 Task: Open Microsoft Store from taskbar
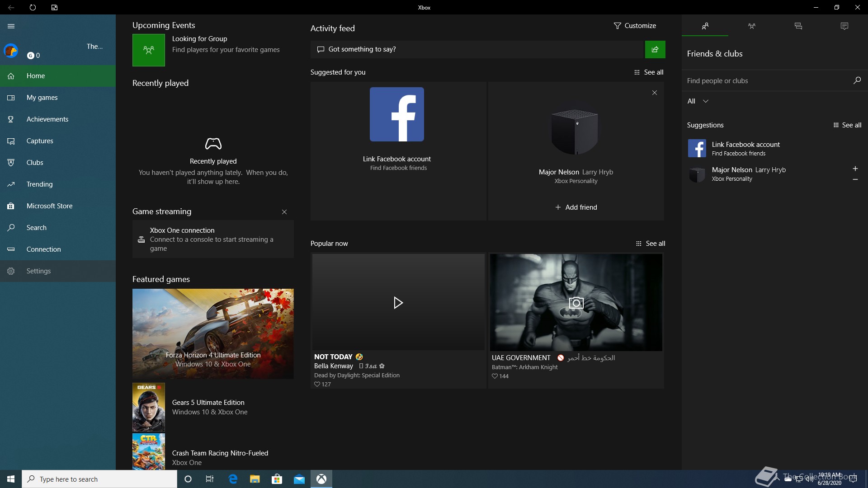pos(277,479)
